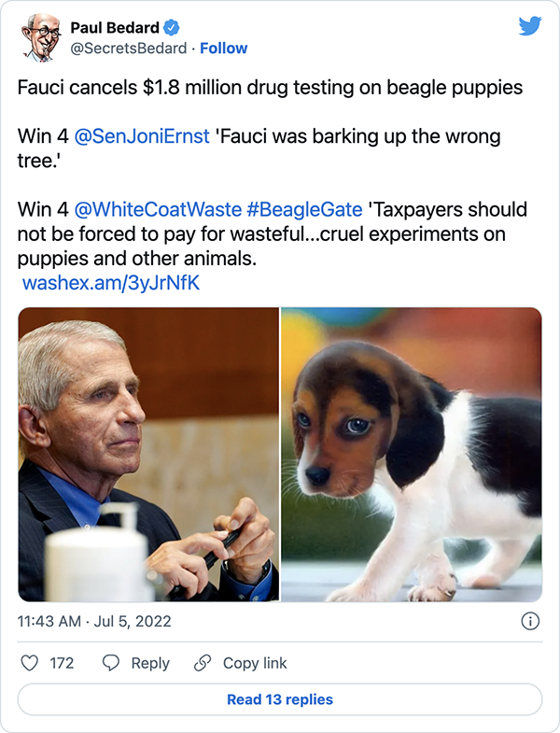Like the tweet with heart icon
Viewport: 560px width, 733px height.
pos(30,663)
